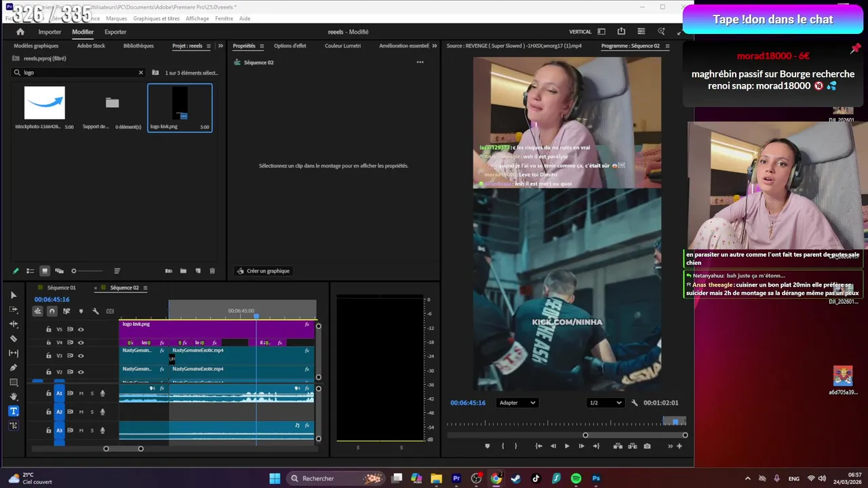This screenshot has width=868, height=488.
Task: Select the Selection arrow tool
Action: point(14,295)
